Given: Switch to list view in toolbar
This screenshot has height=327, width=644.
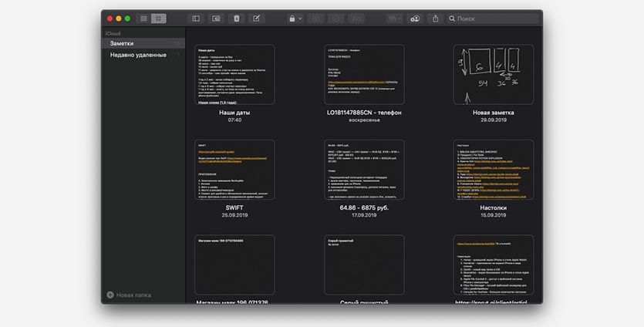Looking at the screenshot, I should coord(144,18).
